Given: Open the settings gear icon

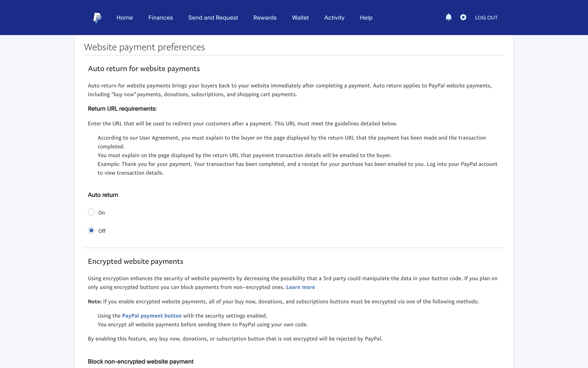Looking at the screenshot, I should click(x=463, y=17).
